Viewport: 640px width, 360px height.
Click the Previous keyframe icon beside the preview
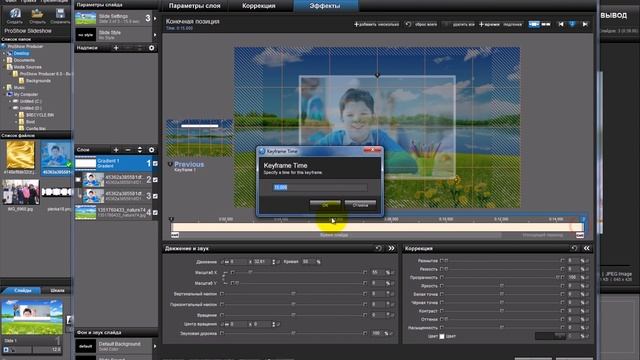[170, 164]
